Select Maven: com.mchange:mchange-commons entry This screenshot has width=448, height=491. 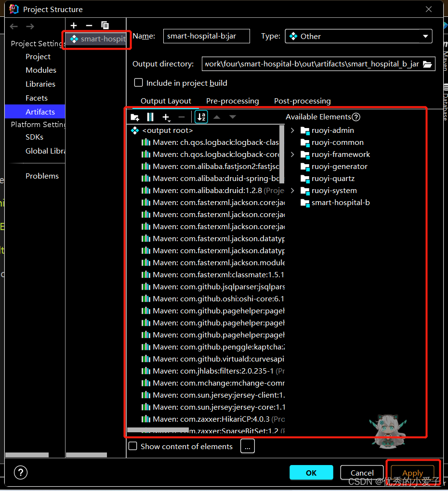click(x=213, y=383)
